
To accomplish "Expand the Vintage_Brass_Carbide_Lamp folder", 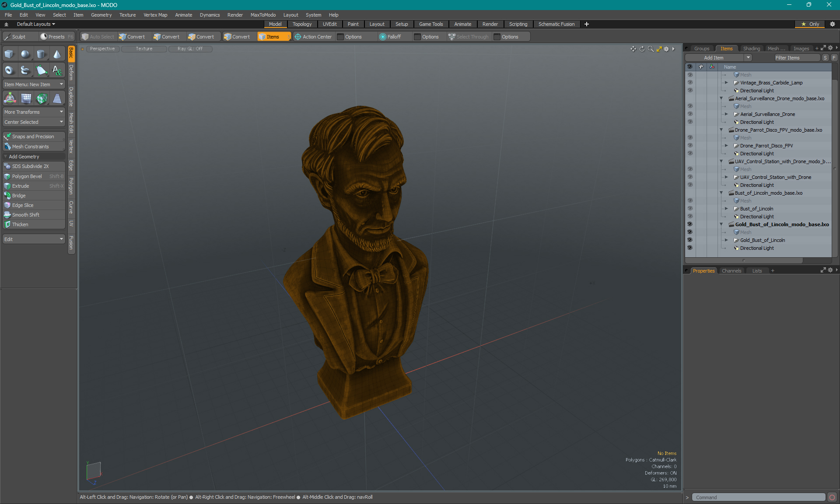I will pyautogui.click(x=726, y=83).
